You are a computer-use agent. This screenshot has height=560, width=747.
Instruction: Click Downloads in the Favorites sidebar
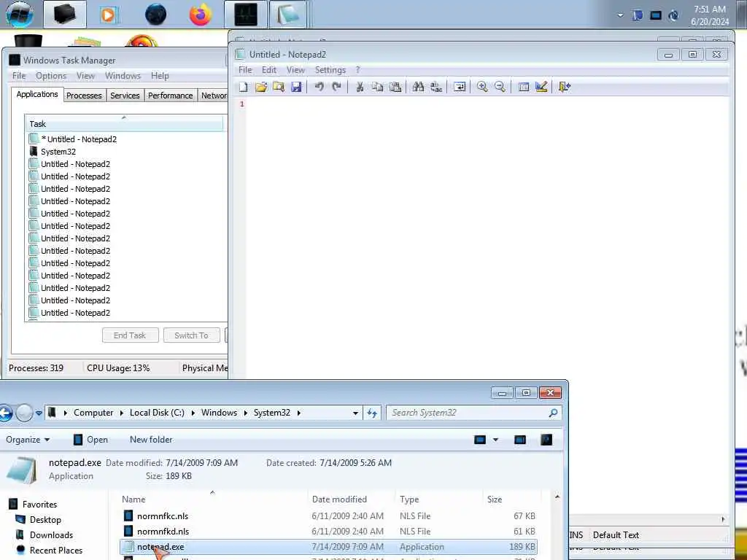[x=51, y=534]
